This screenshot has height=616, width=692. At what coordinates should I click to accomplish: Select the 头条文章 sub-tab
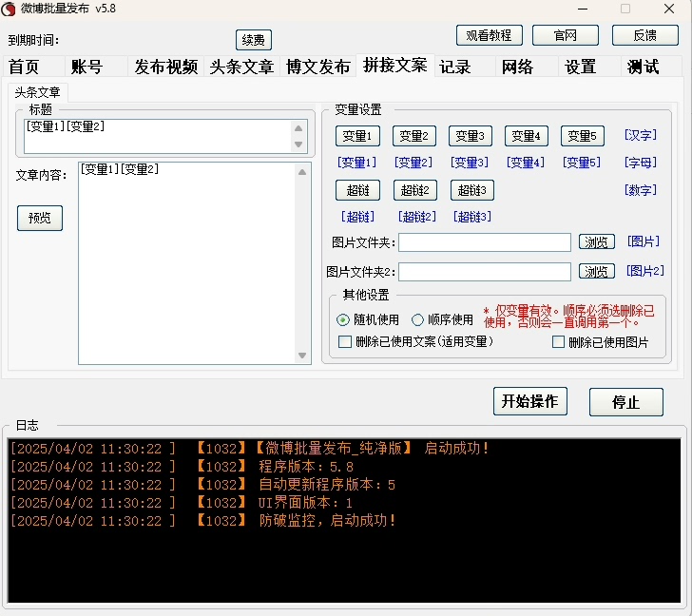click(x=37, y=92)
